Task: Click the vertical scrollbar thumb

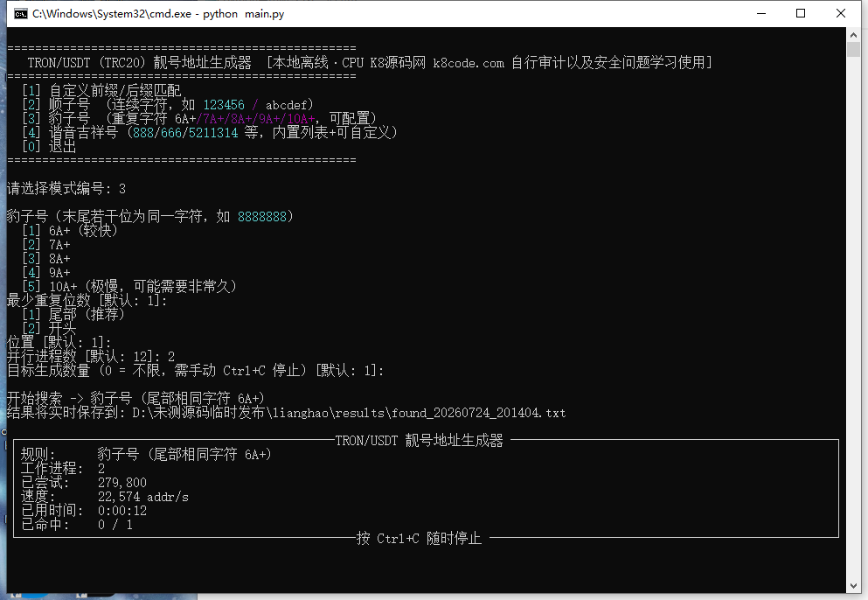Action: pos(853,49)
